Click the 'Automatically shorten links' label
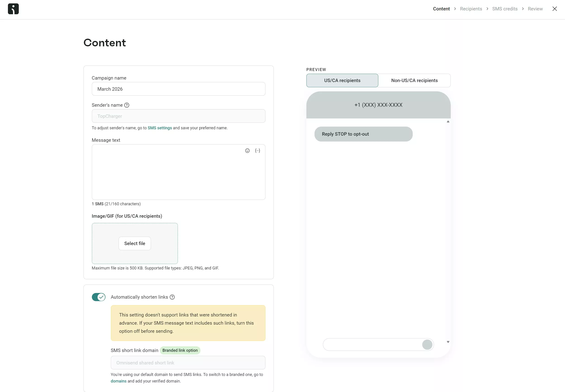 click(x=139, y=297)
